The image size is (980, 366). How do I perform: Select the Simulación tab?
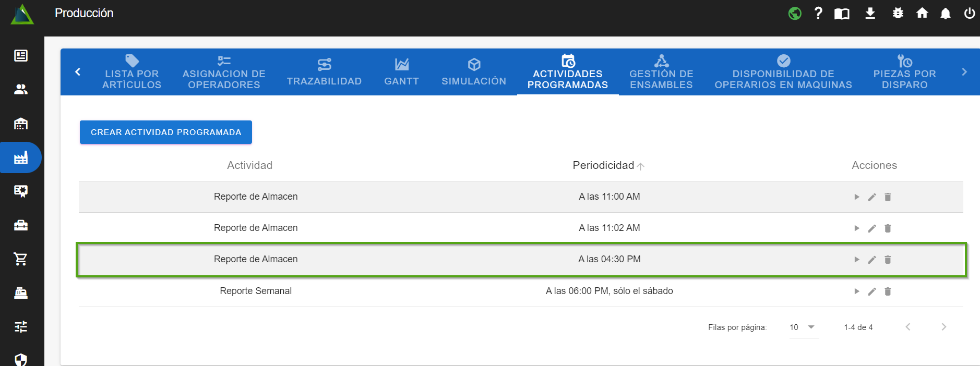point(474,72)
